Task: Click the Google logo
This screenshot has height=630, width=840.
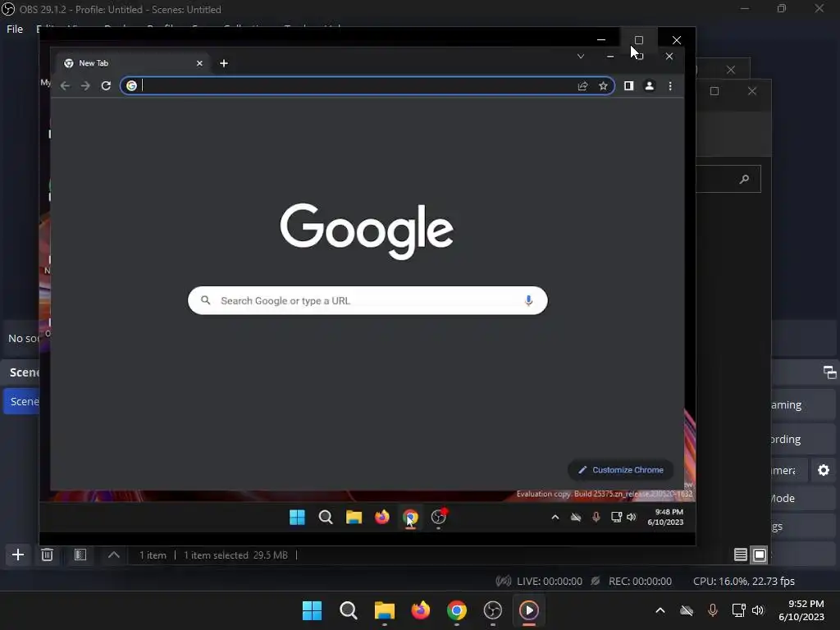Action: coord(367,231)
